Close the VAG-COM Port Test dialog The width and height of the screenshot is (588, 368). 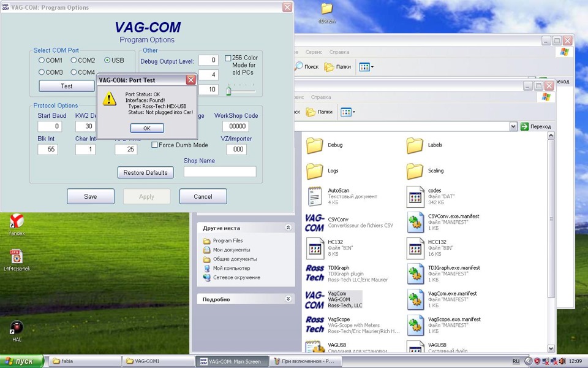[191, 80]
